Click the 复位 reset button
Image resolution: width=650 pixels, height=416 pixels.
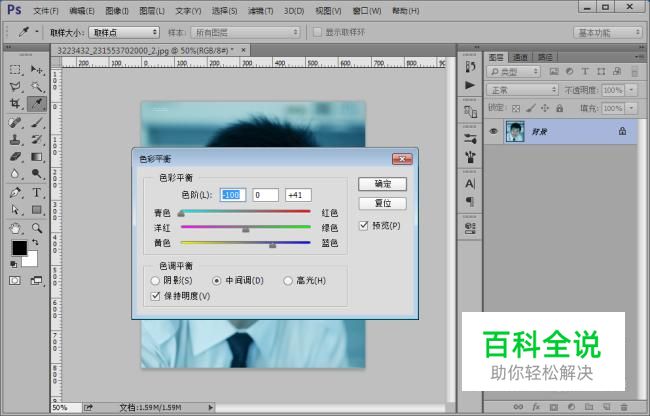tap(383, 203)
